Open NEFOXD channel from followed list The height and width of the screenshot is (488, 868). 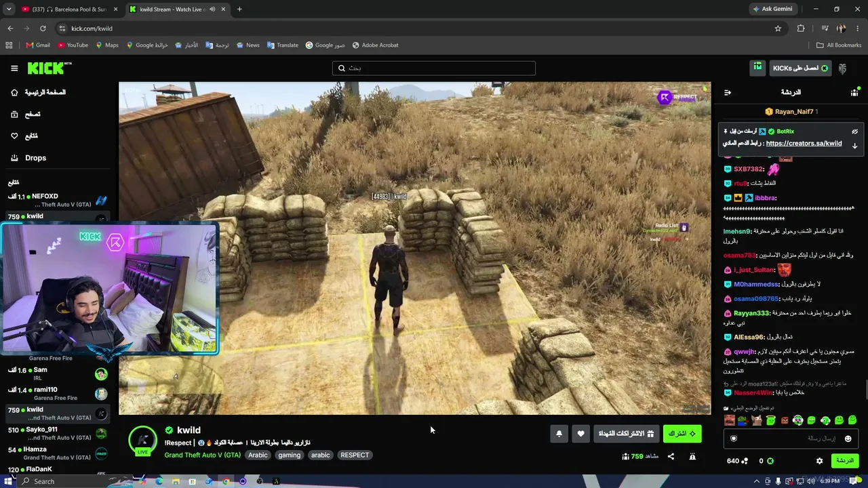click(x=58, y=200)
